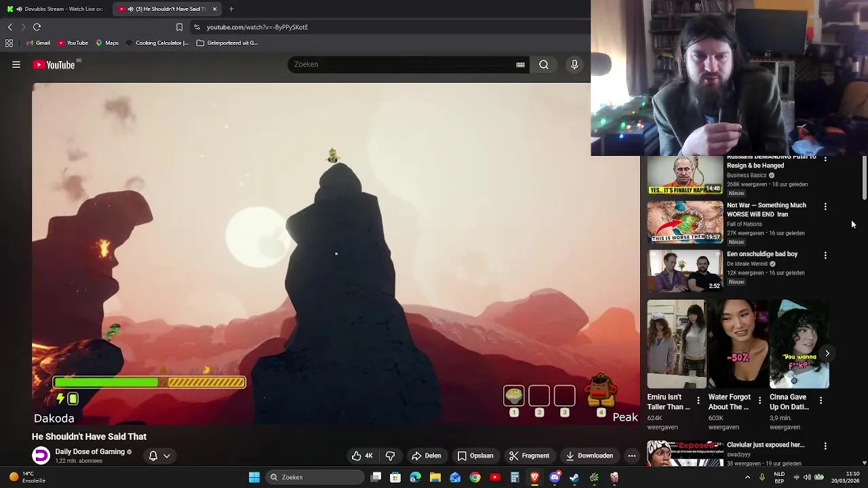
Task: Expand the Geïmporteerd uit G... bookmarks folder
Action: pos(227,43)
